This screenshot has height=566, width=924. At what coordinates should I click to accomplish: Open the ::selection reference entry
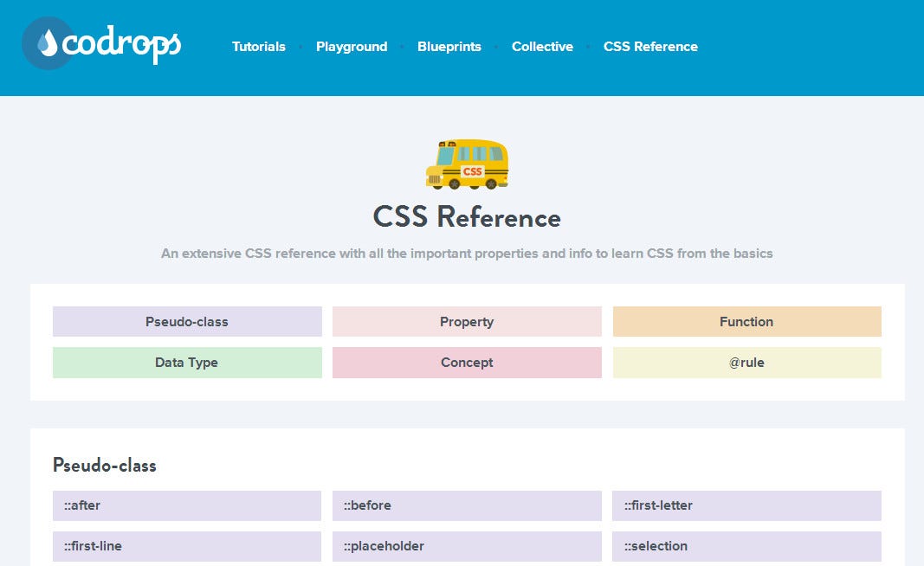[x=746, y=546]
